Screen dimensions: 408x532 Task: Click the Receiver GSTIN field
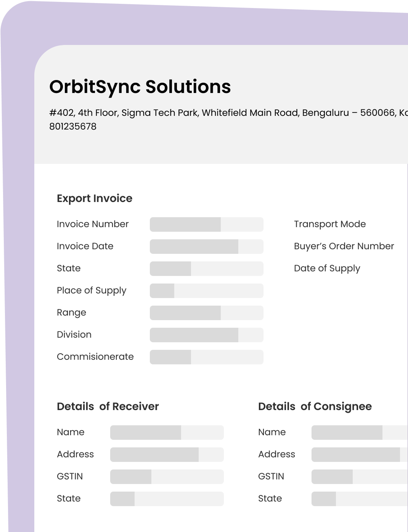coord(167,477)
